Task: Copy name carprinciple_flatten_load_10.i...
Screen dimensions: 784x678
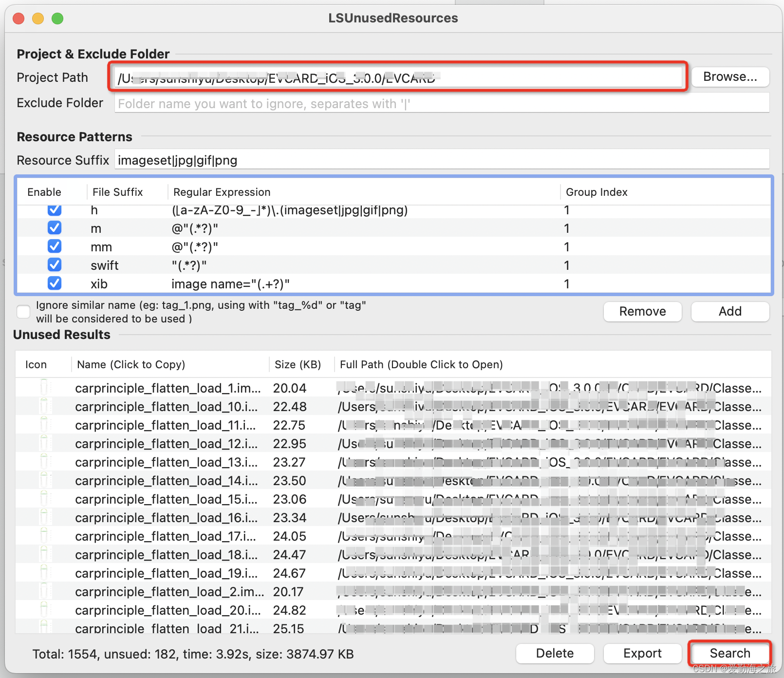Action: coord(167,407)
